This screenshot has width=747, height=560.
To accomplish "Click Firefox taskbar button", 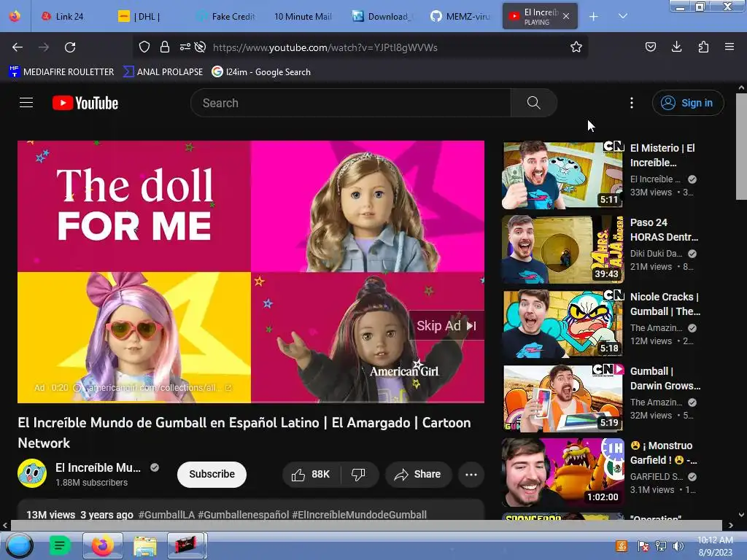I will pos(102,545).
